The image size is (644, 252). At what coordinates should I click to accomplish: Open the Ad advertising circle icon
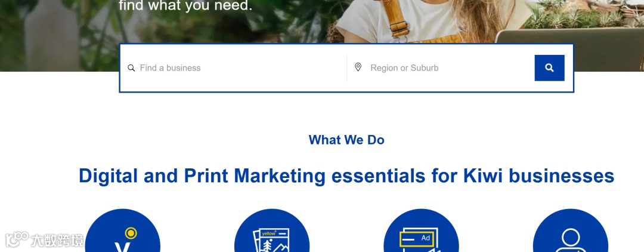tap(421, 231)
